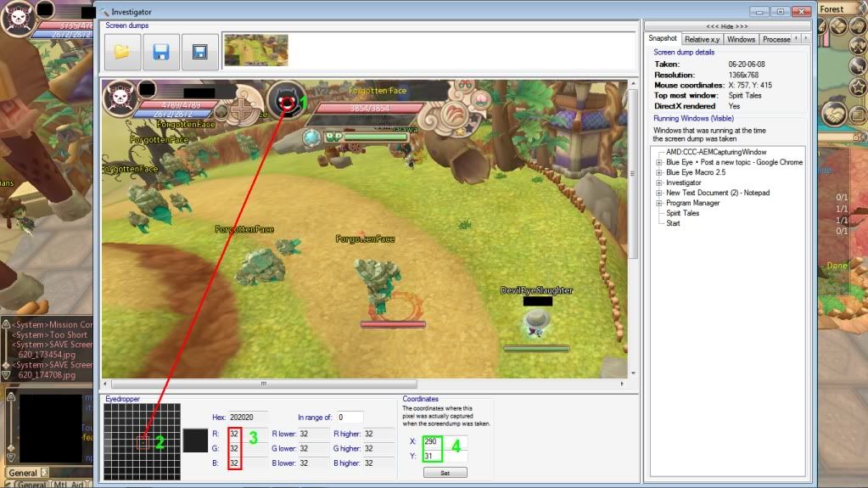Click the screen dump scroll up arrow
Screen dimensions: 868x488
(x=633, y=84)
